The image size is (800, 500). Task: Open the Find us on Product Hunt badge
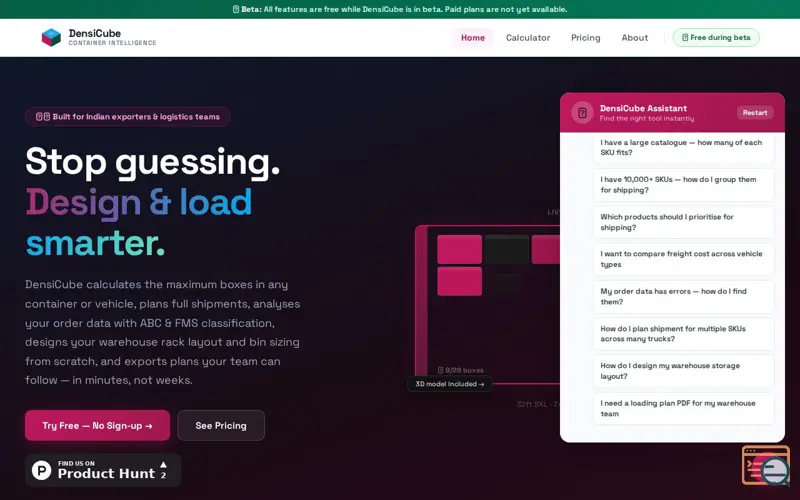click(x=103, y=470)
